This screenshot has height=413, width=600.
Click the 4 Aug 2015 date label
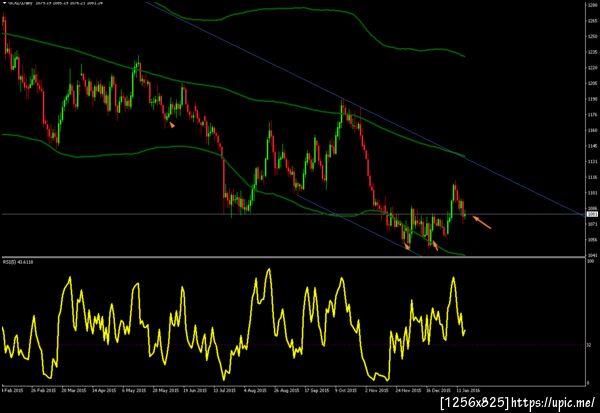tap(255, 390)
